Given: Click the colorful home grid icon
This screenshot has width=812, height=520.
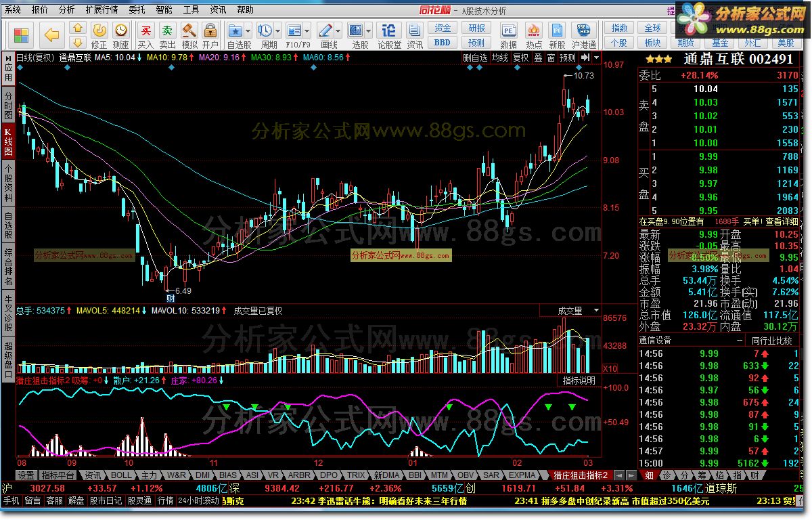Looking at the screenshot, I should tap(22, 34).
